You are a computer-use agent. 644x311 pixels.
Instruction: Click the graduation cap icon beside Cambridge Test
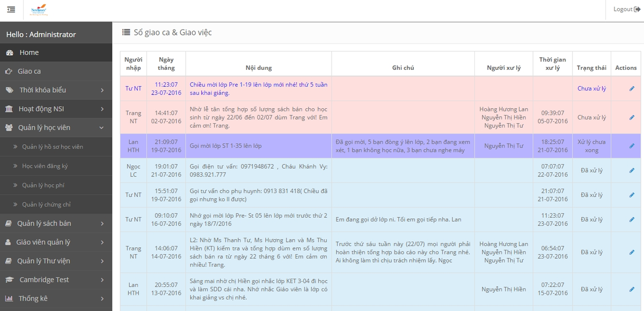click(x=10, y=280)
